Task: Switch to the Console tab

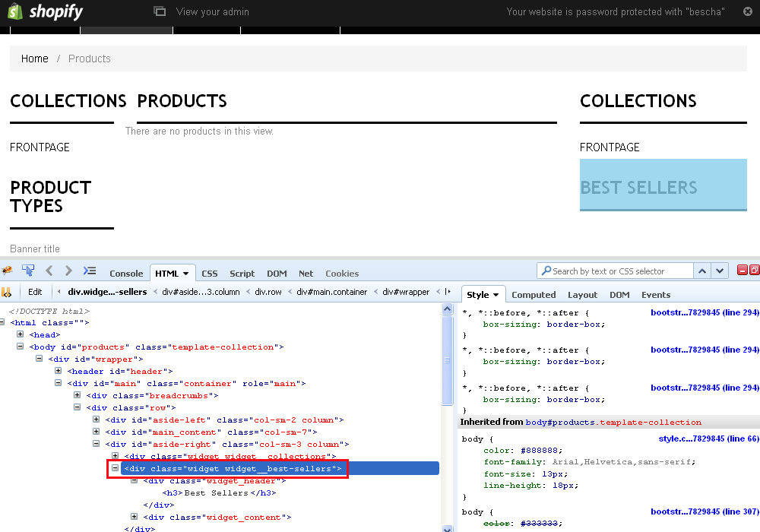Action: tap(126, 273)
